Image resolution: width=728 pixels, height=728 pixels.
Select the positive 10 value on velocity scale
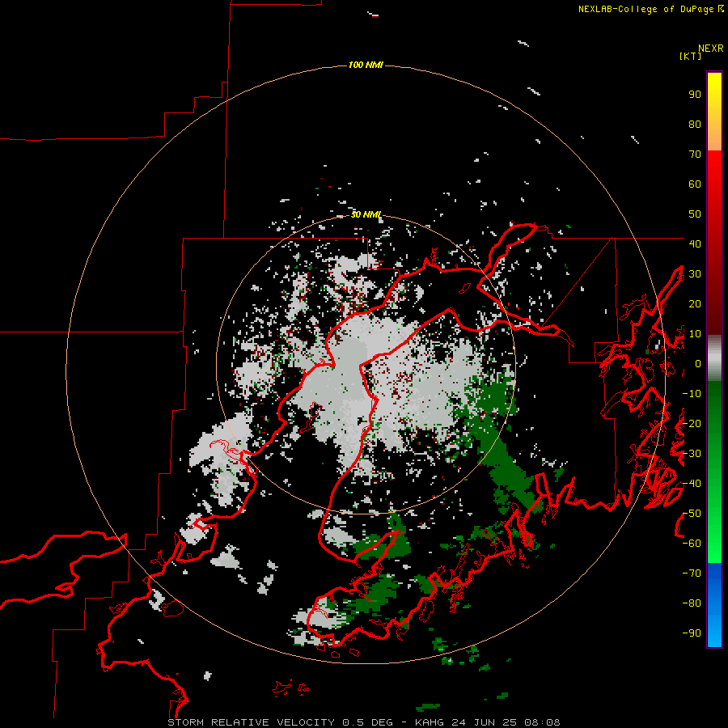[x=695, y=334]
